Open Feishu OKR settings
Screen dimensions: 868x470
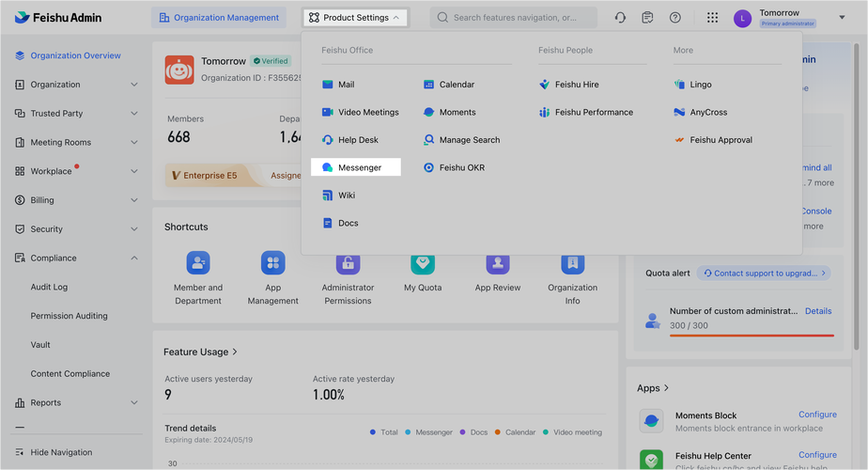(454, 167)
